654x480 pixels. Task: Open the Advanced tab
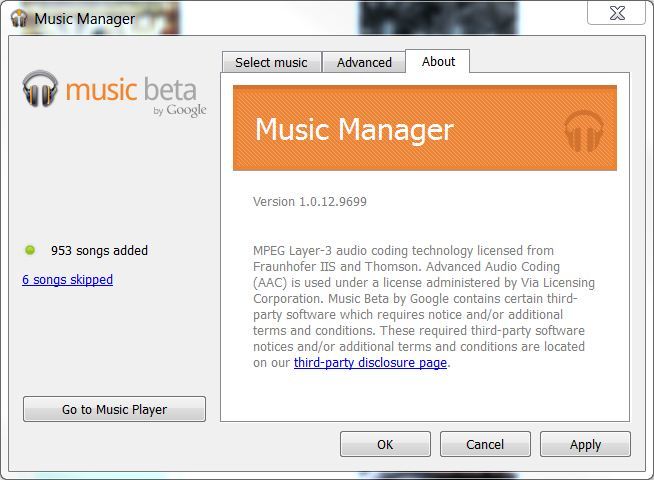click(364, 62)
